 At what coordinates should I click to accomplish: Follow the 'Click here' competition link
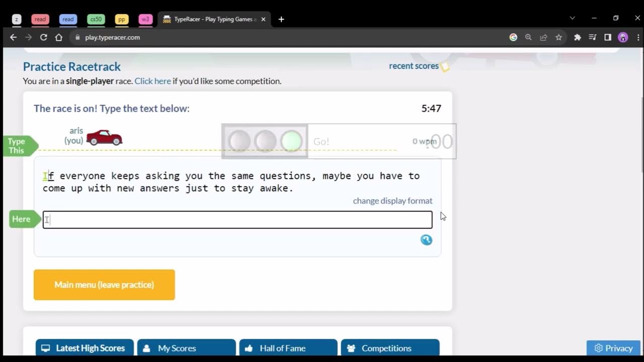click(152, 81)
